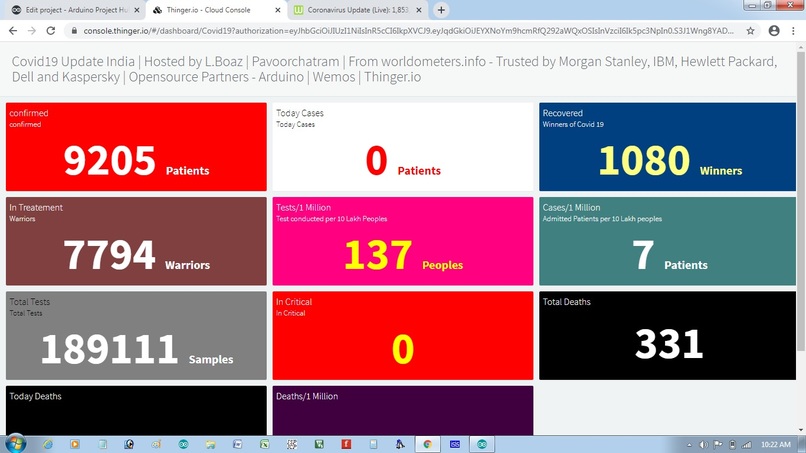The width and height of the screenshot is (806, 453).
Task: Open the Windows Start menu orb
Action: click(x=15, y=444)
